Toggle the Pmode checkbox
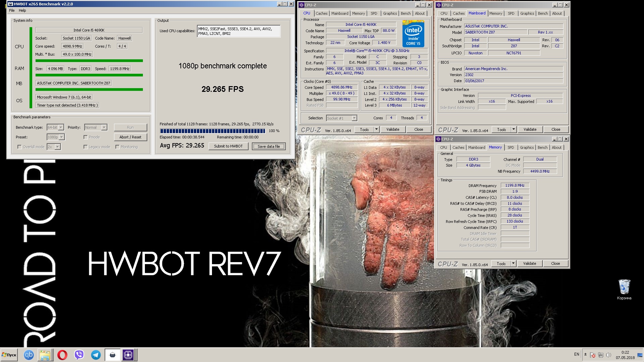The image size is (644, 362). pos(86,137)
